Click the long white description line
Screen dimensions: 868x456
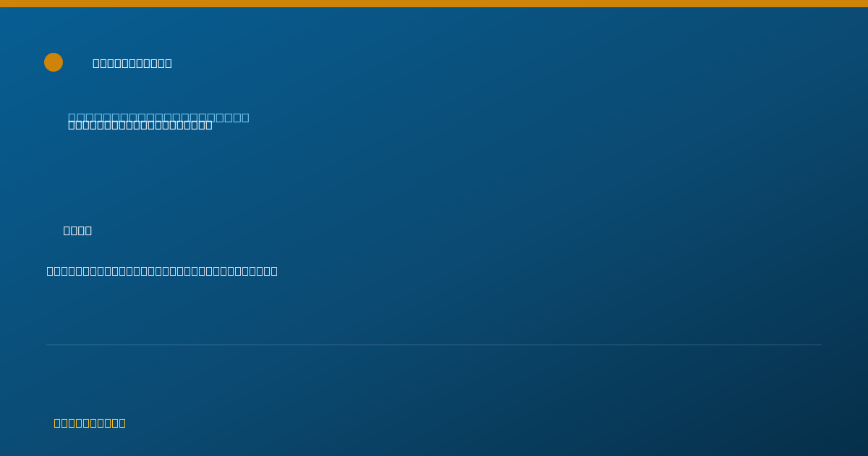click(x=162, y=271)
